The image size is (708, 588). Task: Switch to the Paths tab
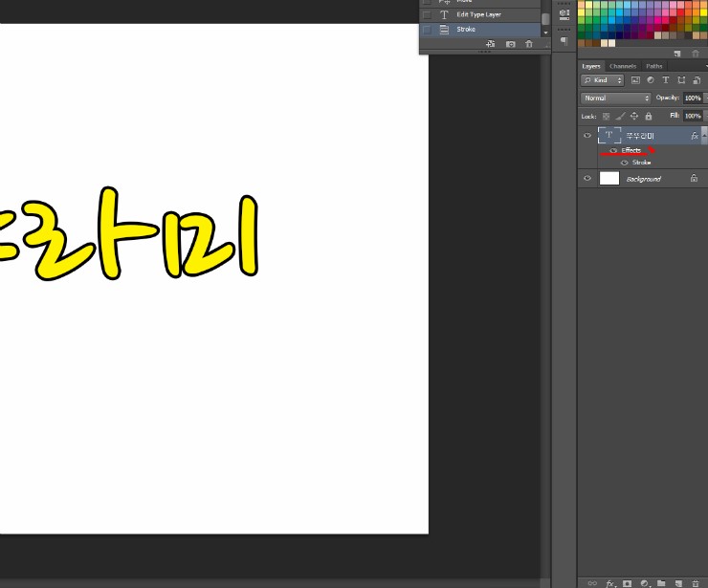653,66
